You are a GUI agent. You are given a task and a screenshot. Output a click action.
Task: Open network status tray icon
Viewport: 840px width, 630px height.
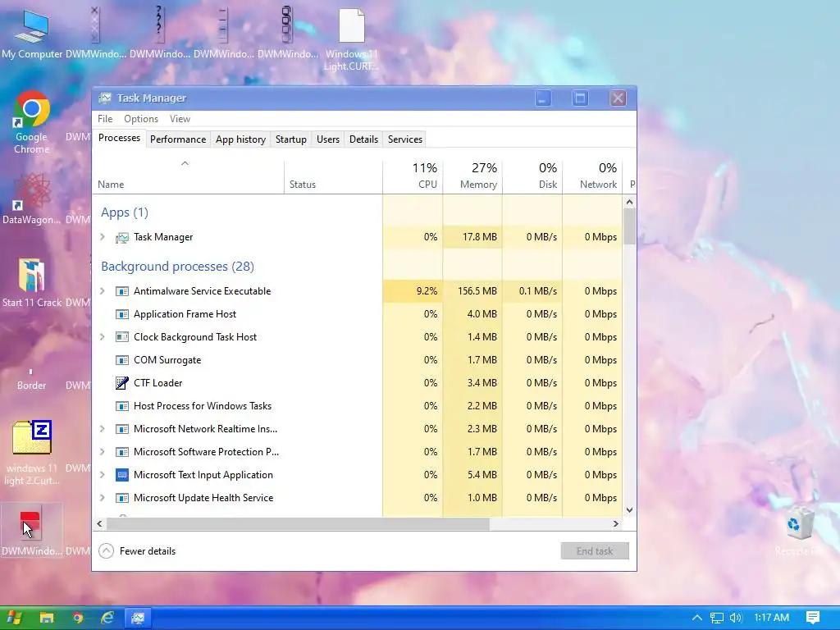716,618
